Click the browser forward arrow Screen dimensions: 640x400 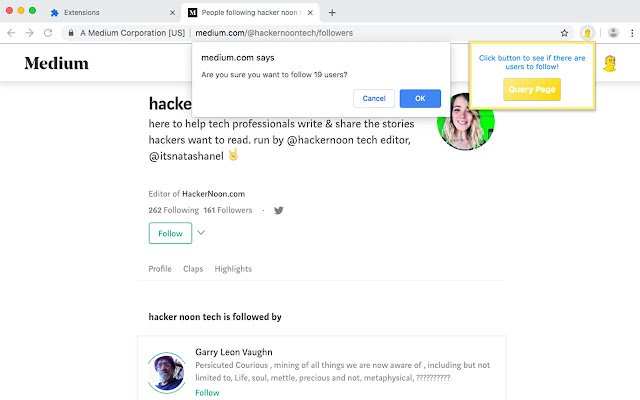tap(29, 33)
